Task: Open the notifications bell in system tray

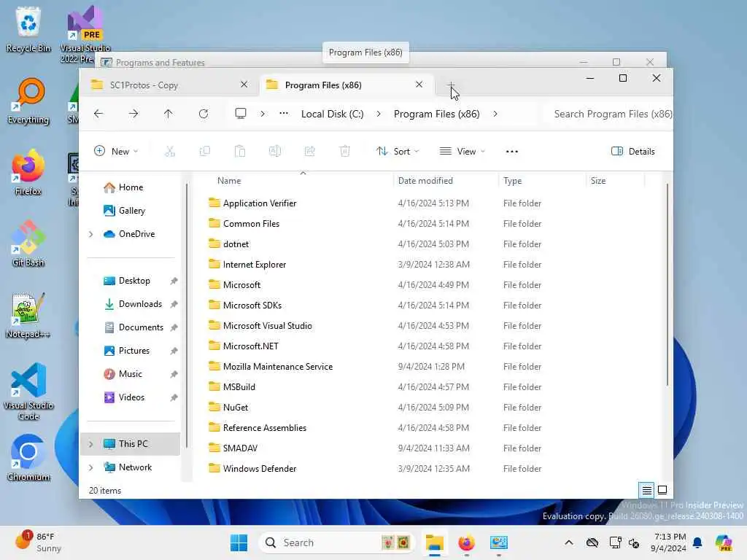Action: 697,542
